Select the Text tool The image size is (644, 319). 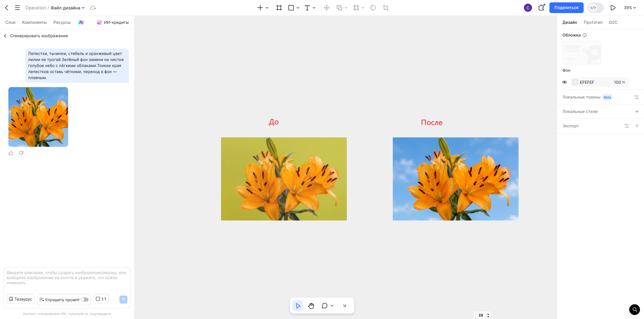(307, 8)
